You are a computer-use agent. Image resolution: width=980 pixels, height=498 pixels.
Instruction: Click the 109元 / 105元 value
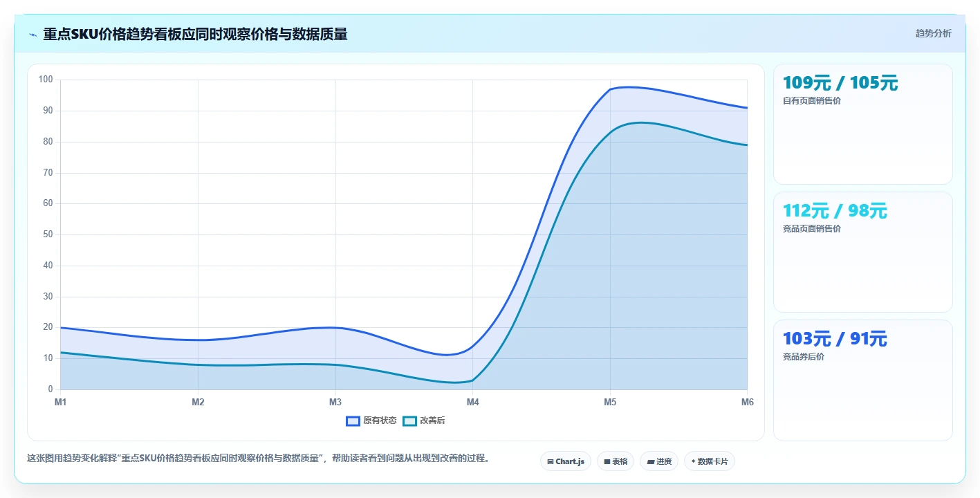840,83
